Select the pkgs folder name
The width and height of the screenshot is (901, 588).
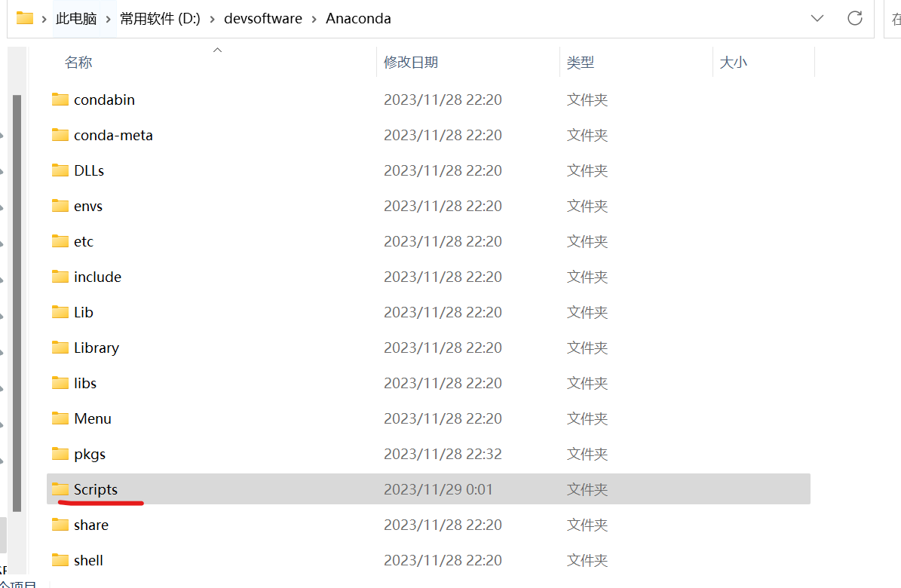coord(90,454)
